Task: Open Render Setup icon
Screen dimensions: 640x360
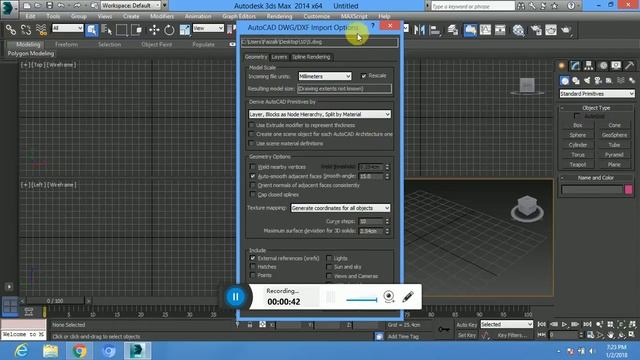Action: [x=536, y=30]
